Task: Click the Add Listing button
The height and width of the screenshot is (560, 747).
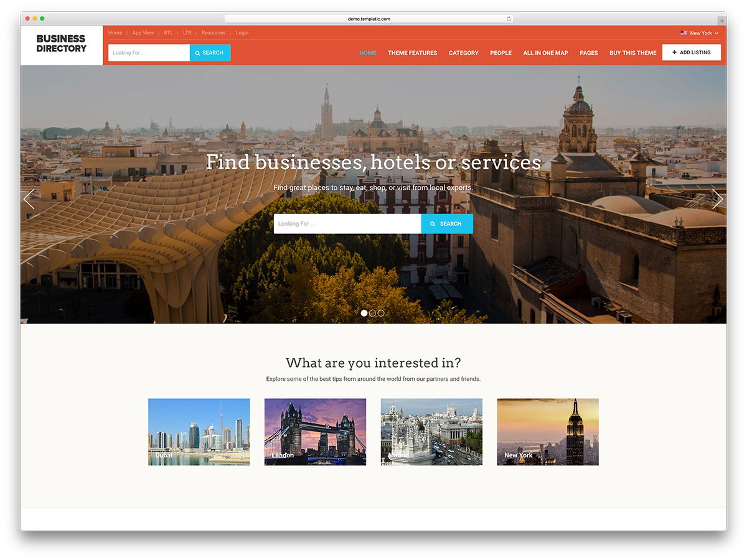Action: pos(691,53)
